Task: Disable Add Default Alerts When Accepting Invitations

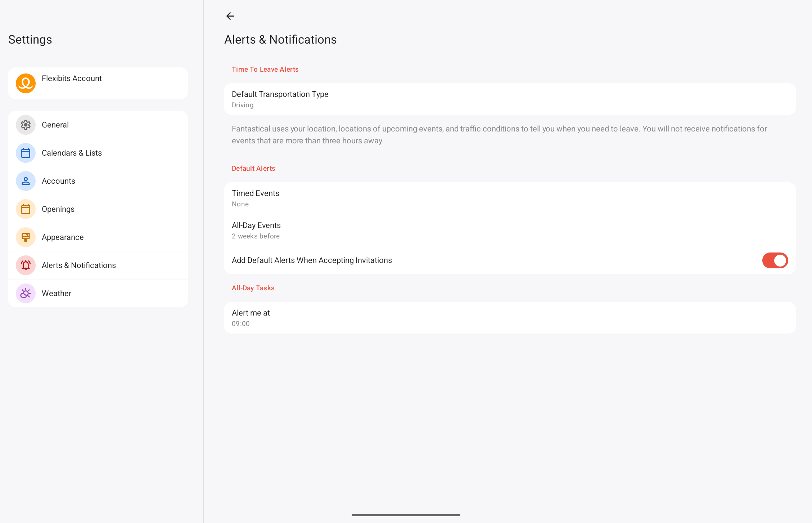Action: click(x=775, y=260)
